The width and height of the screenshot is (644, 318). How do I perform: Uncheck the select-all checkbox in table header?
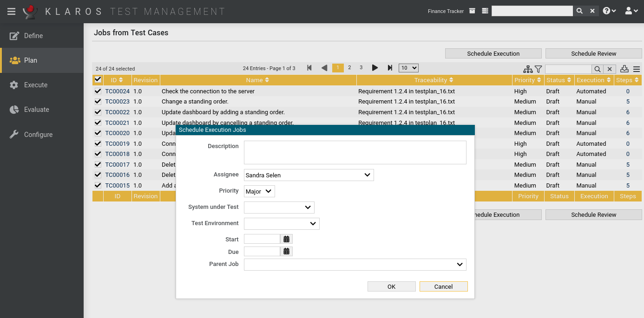[98, 79]
